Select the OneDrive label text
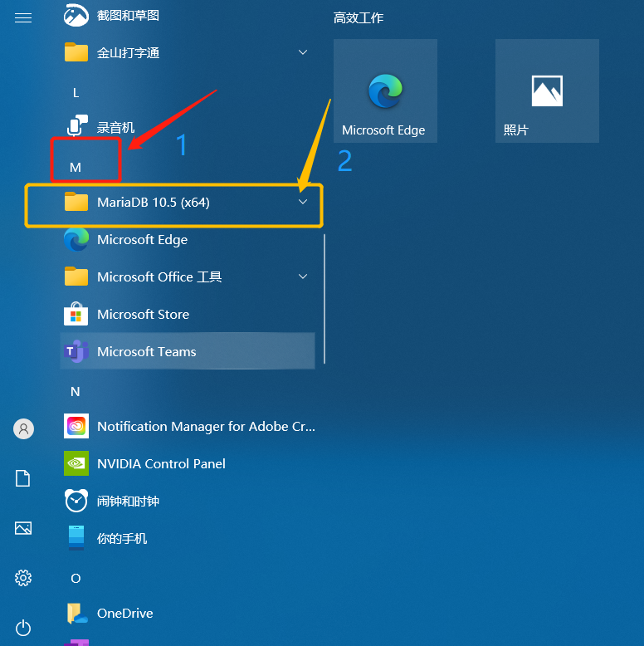Screen dimensions: 644x646 click(125, 613)
